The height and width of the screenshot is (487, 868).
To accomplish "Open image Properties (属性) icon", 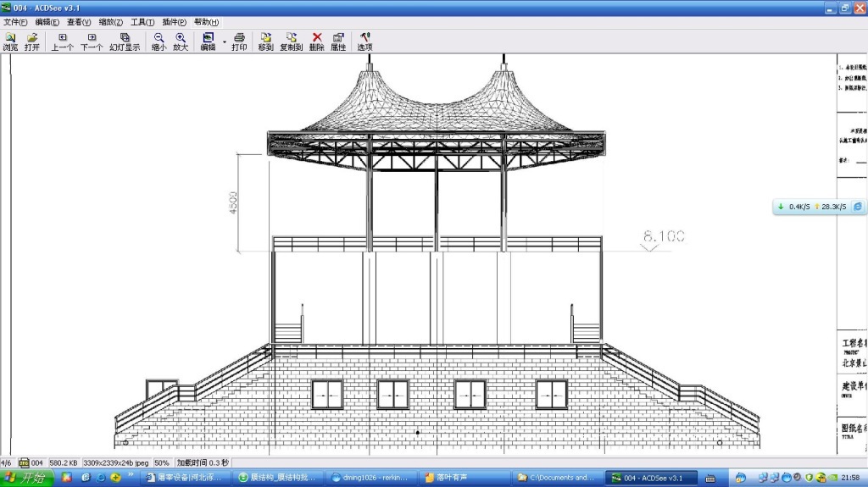I will (x=338, y=42).
